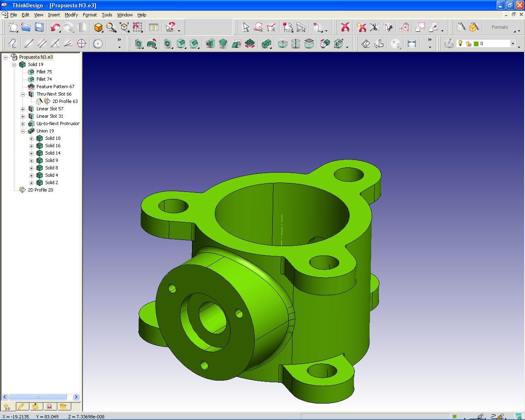Click the workplane L-shaped icon
The height and width of the screenshot is (420, 525).
pyautogui.click(x=379, y=43)
